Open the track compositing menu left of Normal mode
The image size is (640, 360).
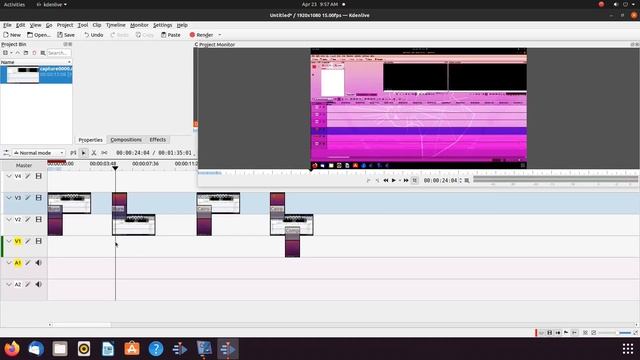(6, 153)
